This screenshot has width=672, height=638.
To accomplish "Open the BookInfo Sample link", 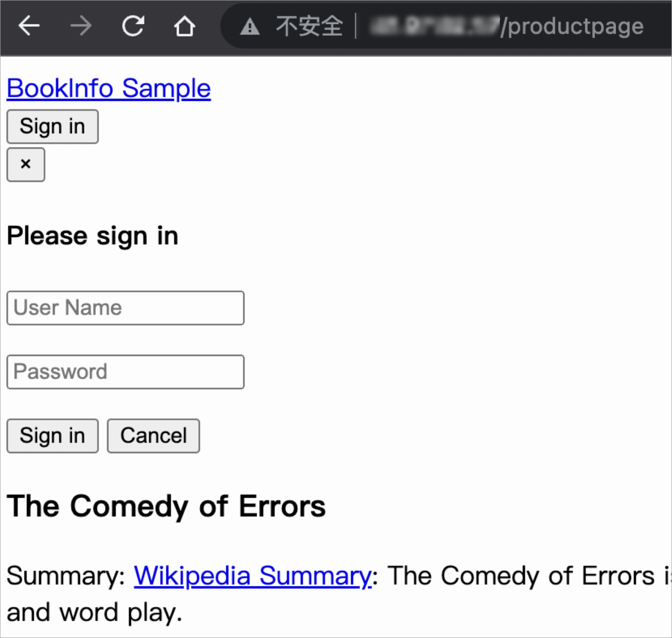I will tap(109, 88).
